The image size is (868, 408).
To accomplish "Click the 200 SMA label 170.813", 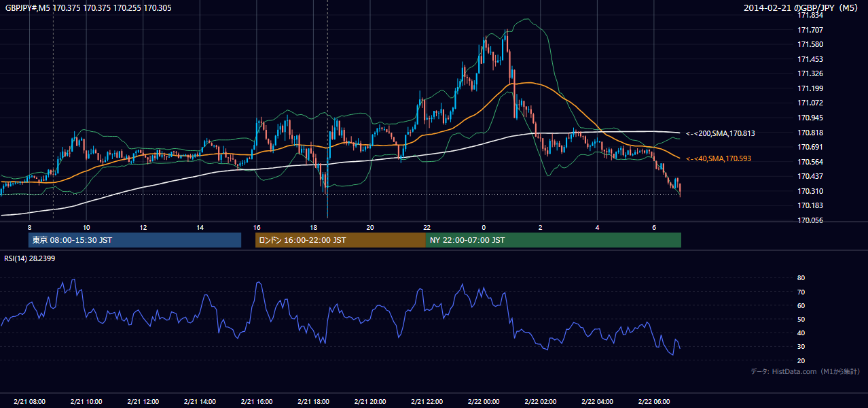I will tap(721, 133).
